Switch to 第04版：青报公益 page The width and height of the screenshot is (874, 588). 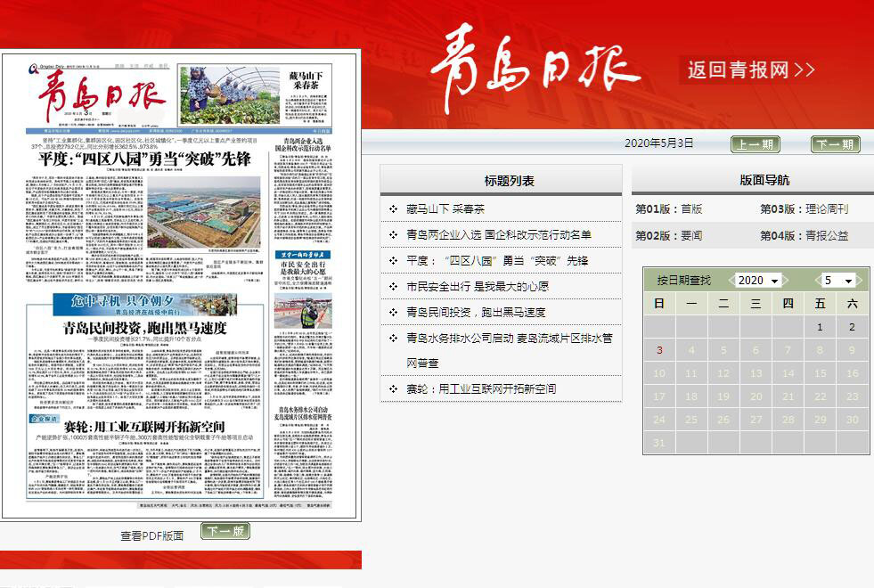tap(804, 236)
